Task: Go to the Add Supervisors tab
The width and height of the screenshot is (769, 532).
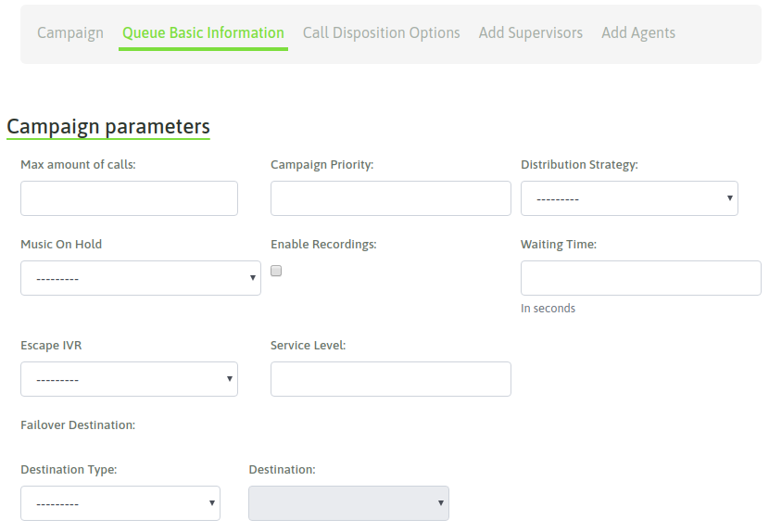Action: click(x=531, y=32)
